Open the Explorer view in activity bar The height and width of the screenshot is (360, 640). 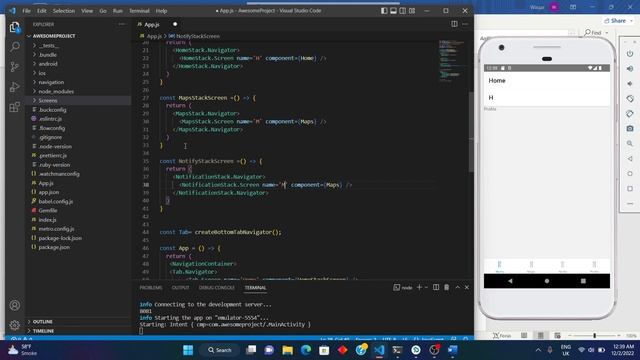(x=15, y=27)
